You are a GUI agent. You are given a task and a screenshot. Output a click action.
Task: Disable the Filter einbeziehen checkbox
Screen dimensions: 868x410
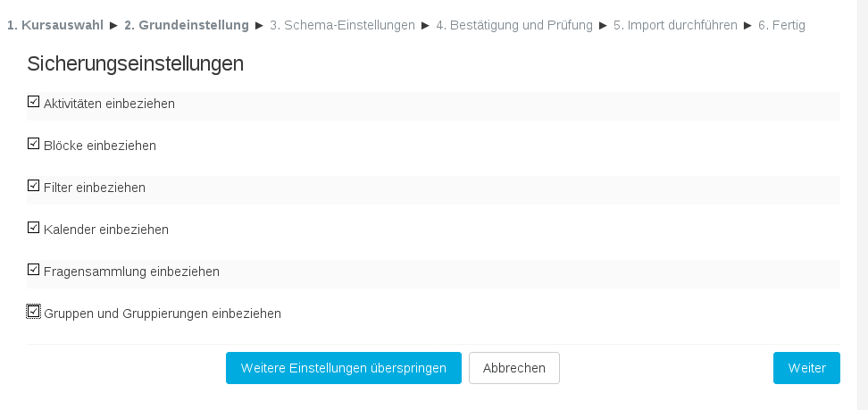tap(34, 186)
